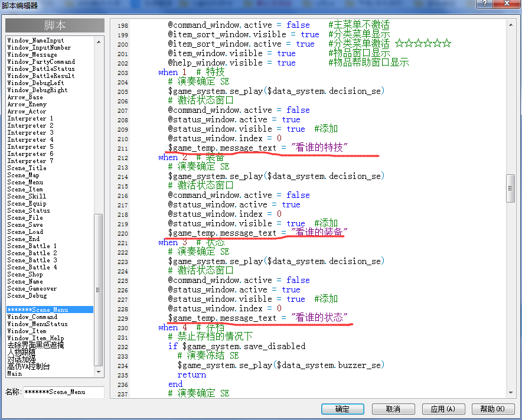Select the Main script at list bottom

[x=15, y=374]
